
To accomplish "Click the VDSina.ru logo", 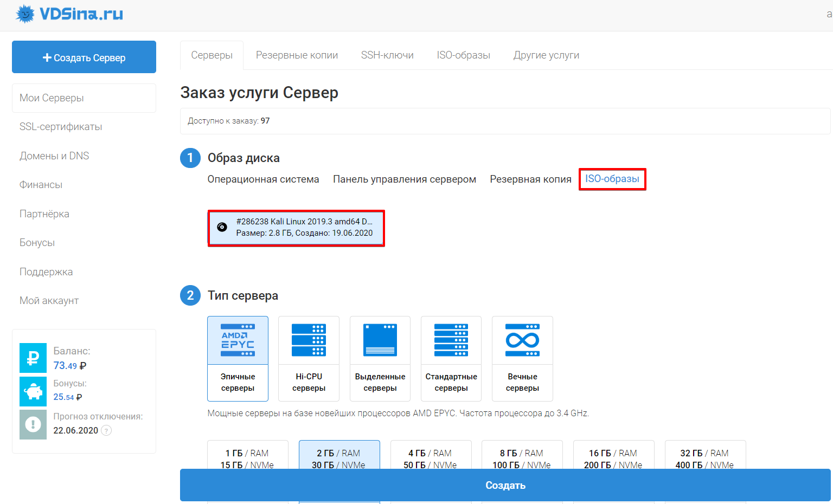I will tap(69, 14).
